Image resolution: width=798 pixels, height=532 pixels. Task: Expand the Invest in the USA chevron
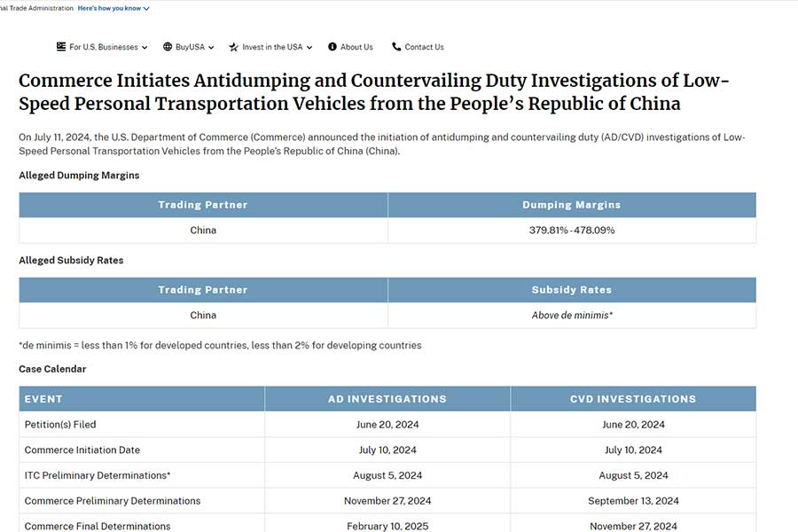point(309,47)
